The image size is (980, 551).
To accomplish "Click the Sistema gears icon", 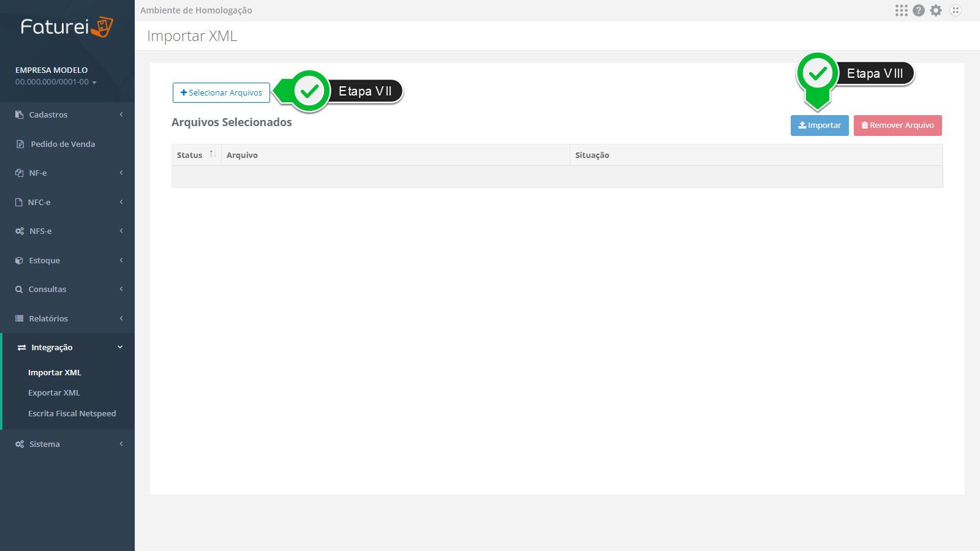I will coord(20,444).
